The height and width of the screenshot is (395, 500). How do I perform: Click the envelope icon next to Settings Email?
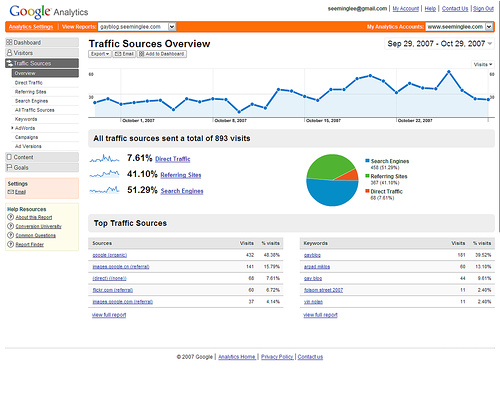(x=11, y=192)
